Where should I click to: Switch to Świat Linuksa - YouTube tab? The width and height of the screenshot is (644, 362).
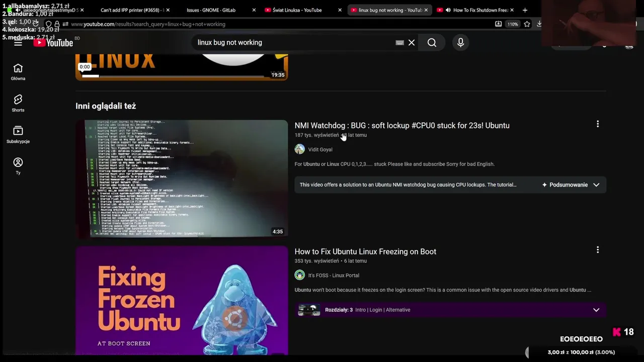point(302,10)
